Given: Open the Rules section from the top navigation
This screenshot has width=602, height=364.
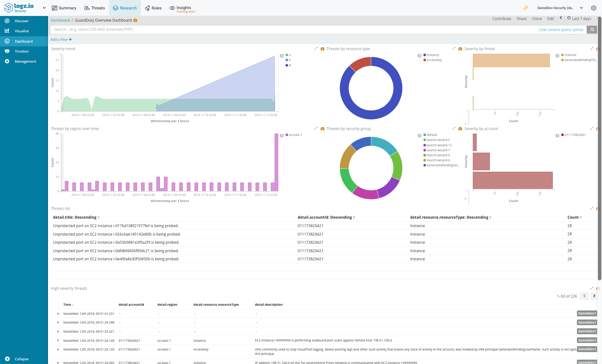Looking at the screenshot, I should click(x=153, y=8).
